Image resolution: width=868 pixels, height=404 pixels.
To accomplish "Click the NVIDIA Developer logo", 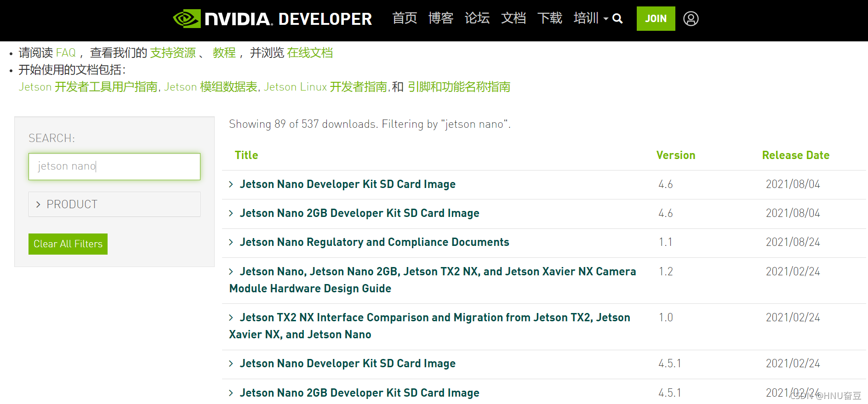I will [x=272, y=19].
